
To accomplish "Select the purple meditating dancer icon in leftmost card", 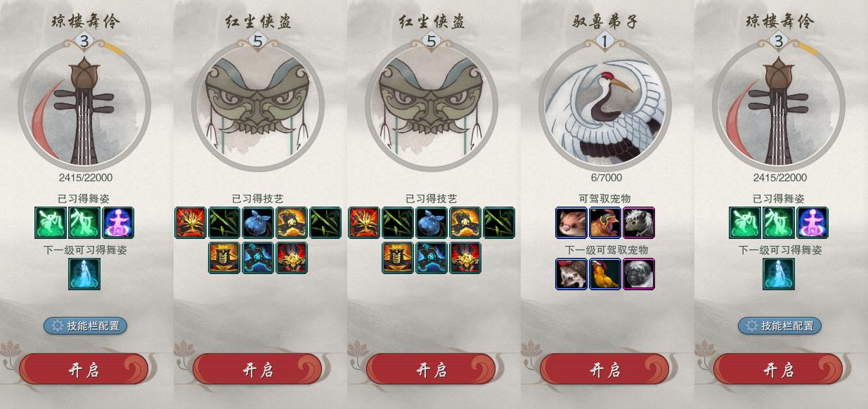I will pos(118,223).
